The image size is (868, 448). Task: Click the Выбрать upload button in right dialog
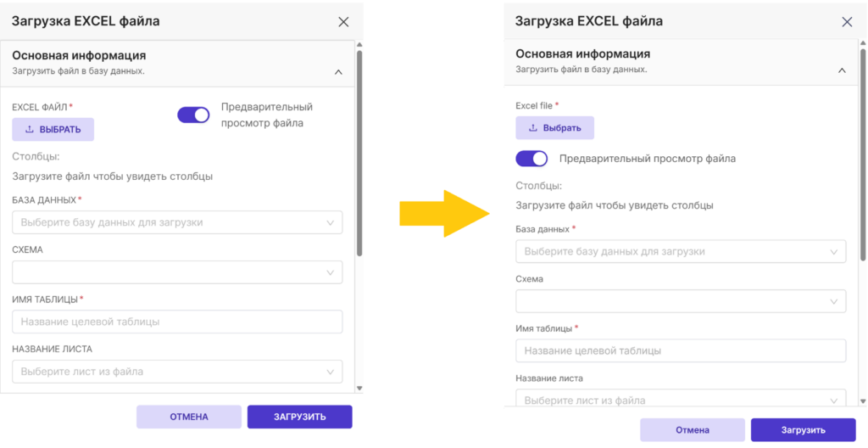pyautogui.click(x=554, y=127)
